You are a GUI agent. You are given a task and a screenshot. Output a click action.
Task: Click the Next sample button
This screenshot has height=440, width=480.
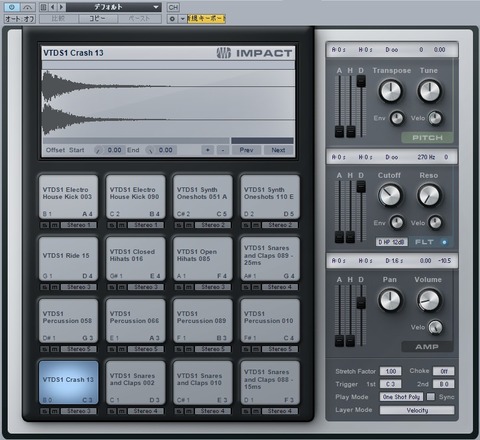[278, 150]
